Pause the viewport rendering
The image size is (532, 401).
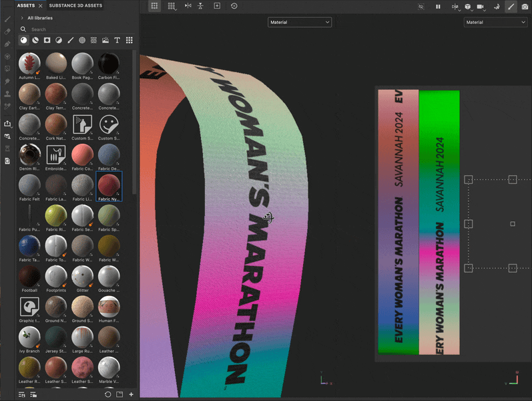pos(438,7)
